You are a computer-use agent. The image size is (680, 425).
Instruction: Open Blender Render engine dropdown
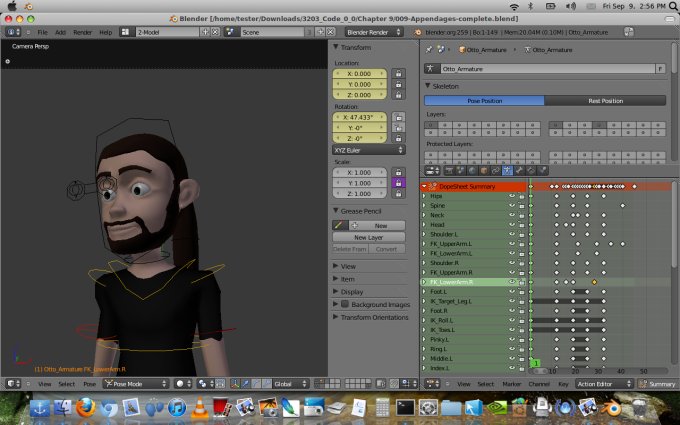(374, 32)
